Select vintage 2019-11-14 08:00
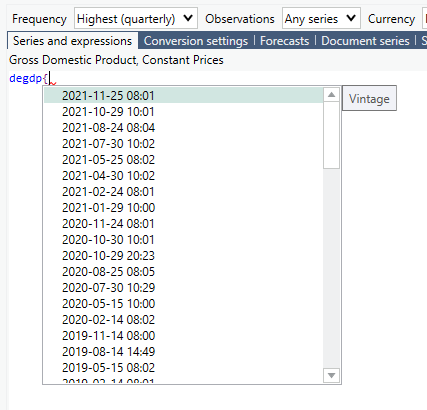427x410 pixels. [184, 336]
